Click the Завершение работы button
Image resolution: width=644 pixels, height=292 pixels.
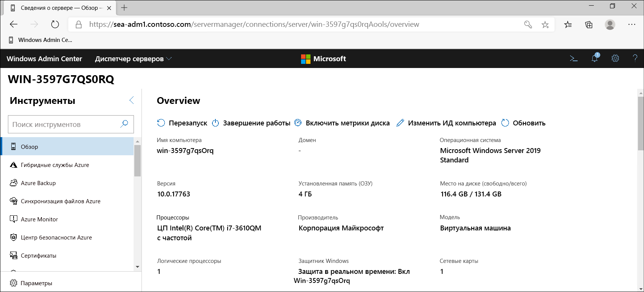(x=251, y=123)
